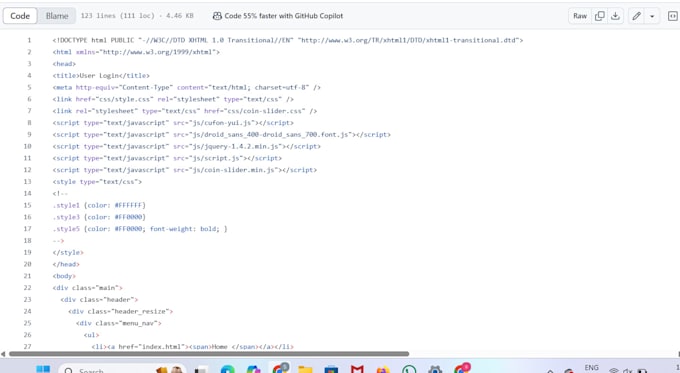Open the symbols panel icon

672,16
